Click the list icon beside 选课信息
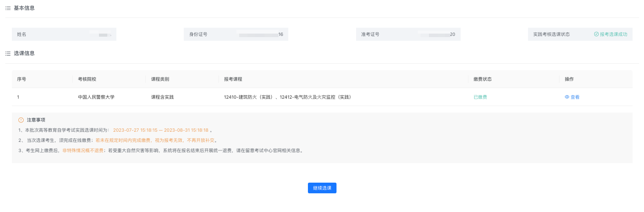This screenshot has width=644, height=212. (8, 53)
